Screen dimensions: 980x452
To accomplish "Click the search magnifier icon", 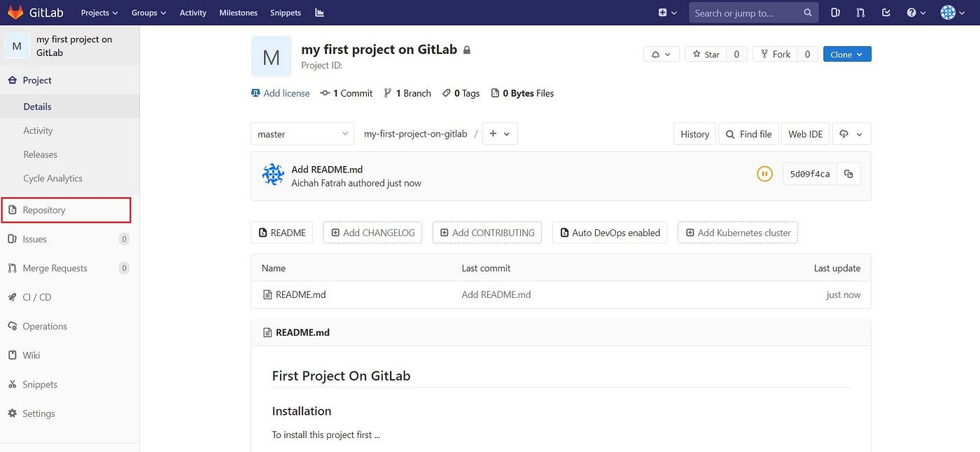I will (x=808, y=13).
